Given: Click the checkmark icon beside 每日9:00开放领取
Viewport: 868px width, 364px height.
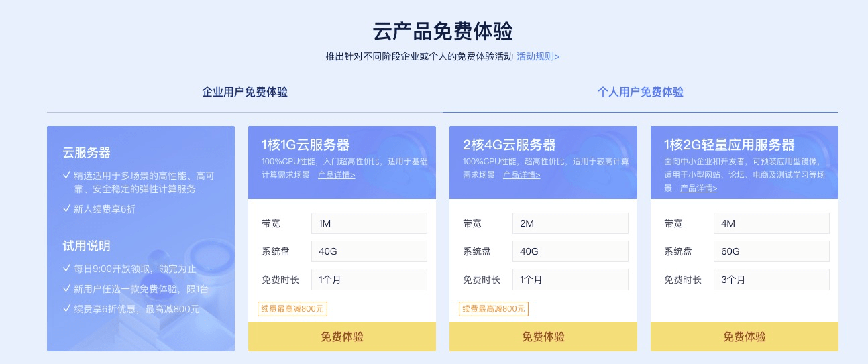Looking at the screenshot, I should (x=67, y=268).
